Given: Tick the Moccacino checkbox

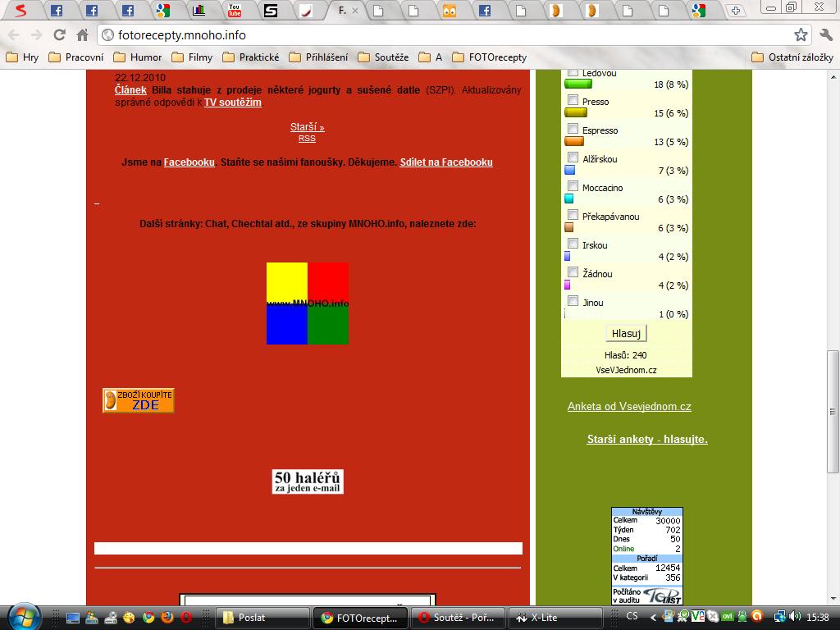Looking at the screenshot, I should click(573, 186).
